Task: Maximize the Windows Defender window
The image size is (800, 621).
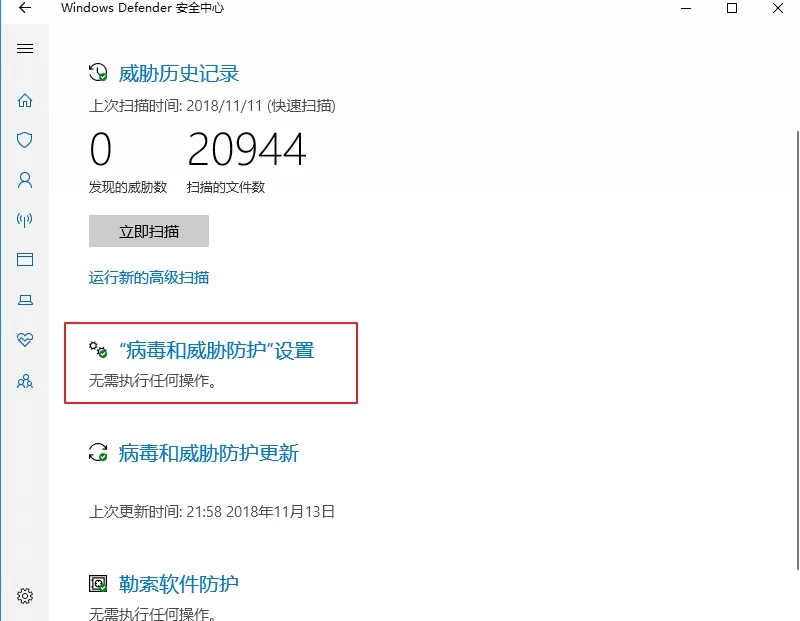Action: [732, 8]
